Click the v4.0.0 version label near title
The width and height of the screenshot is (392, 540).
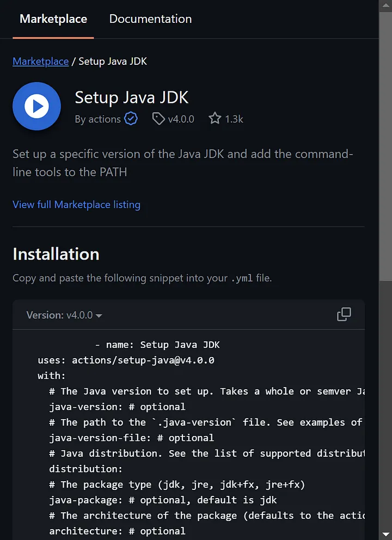point(181,119)
